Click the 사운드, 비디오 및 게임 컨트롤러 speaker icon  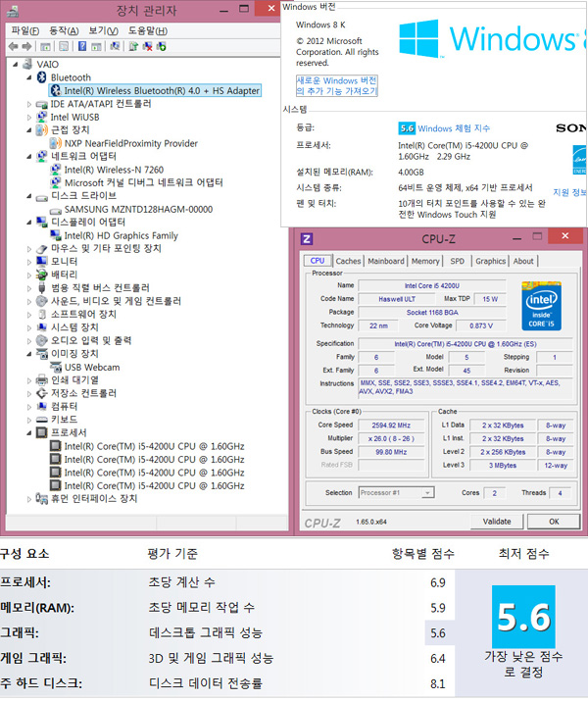pos(41,301)
